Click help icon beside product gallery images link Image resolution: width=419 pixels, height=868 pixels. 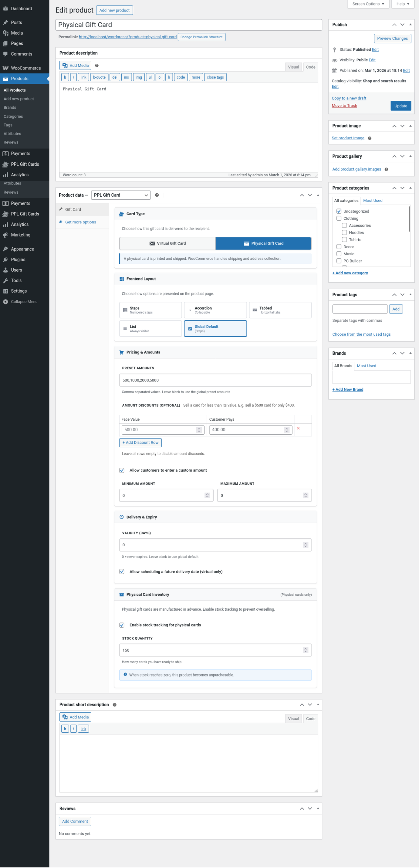click(386, 170)
